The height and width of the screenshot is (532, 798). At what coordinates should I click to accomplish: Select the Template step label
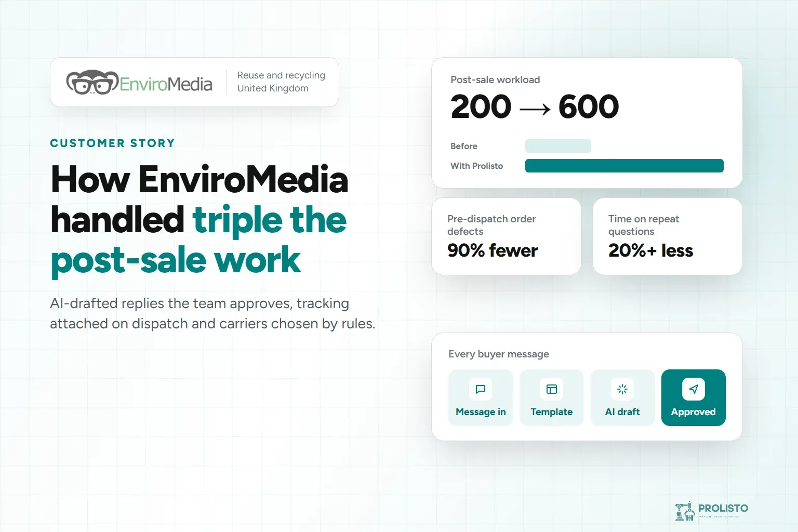[552, 412]
